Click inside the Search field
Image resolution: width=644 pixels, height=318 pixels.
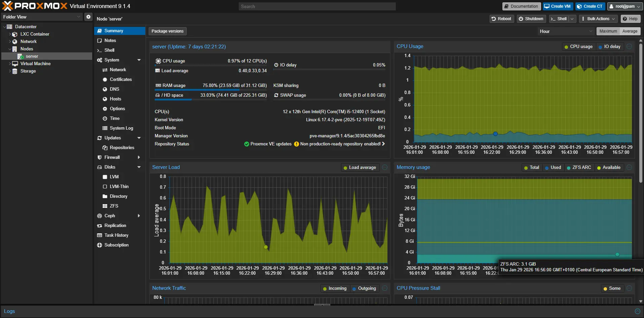(x=316, y=6)
